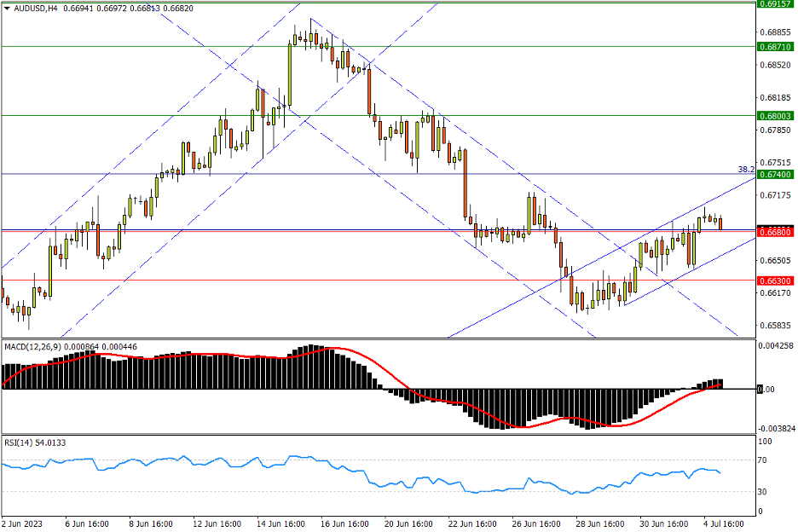Select the 0.69157 green price tag
The height and width of the screenshot is (532, 798).
tap(773, 4)
